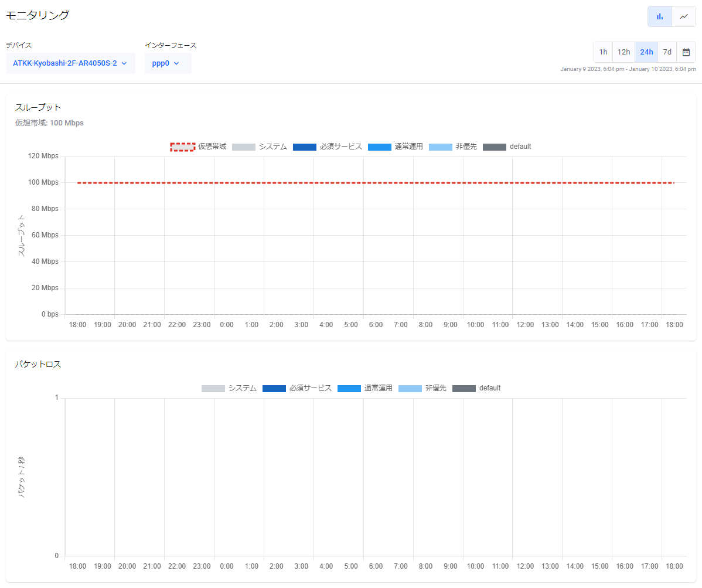Switch to bar chart view

(x=660, y=16)
